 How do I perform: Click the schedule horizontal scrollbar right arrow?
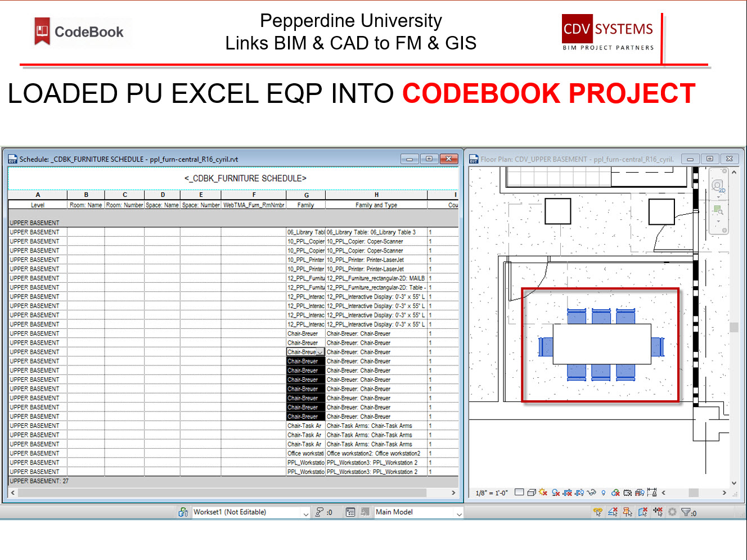[453, 493]
